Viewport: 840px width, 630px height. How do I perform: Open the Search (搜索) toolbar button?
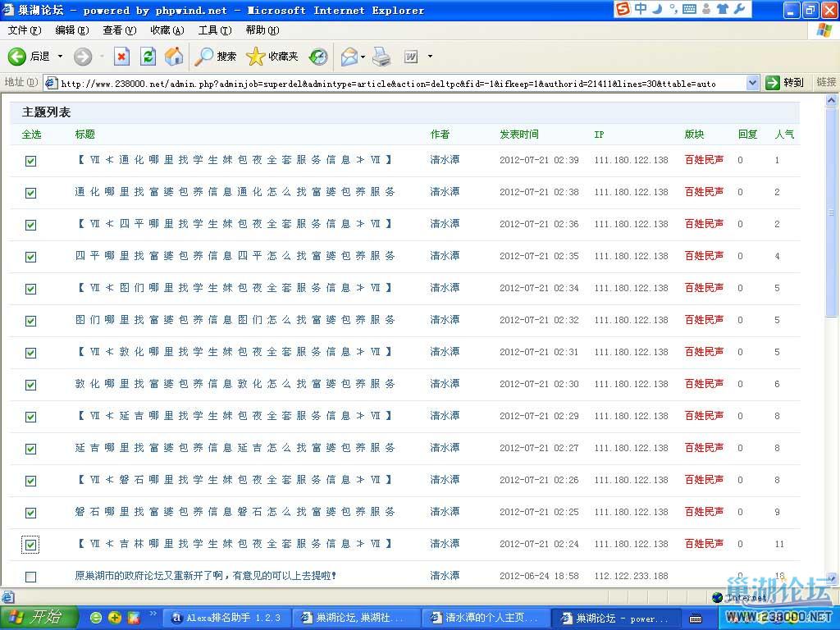click(x=216, y=57)
